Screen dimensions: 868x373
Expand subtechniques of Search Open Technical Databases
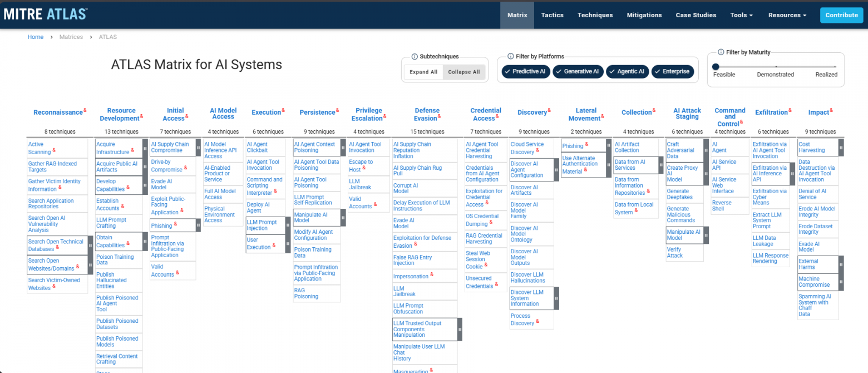(91, 246)
